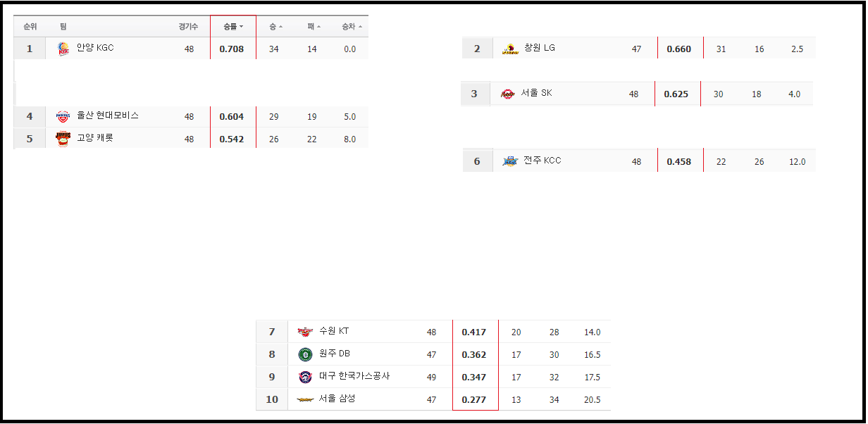This screenshot has width=868, height=424.
Task: Click the 서울 SK team logo
Action: tap(507, 94)
